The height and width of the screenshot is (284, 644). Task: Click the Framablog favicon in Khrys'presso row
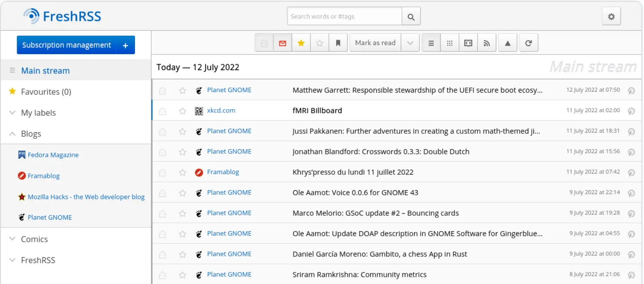pos(199,172)
